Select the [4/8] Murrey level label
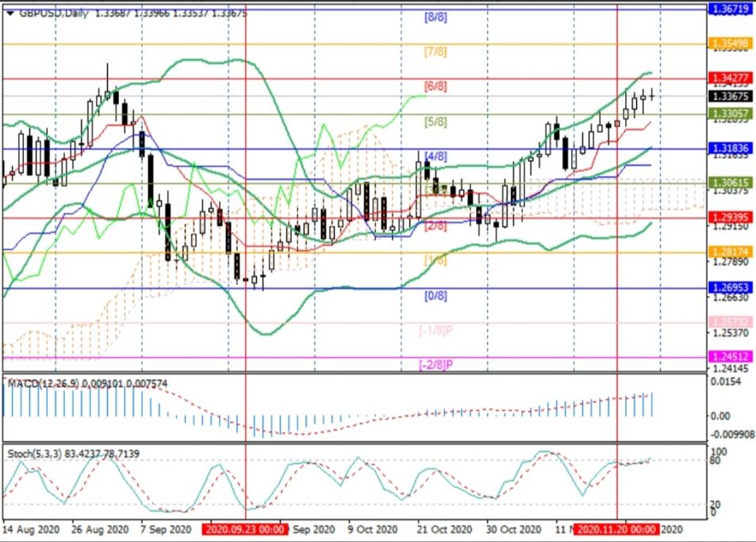The image size is (756, 542). click(436, 156)
